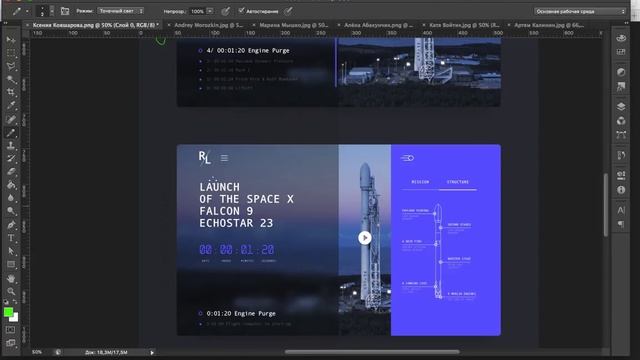The image size is (640, 360).
Task: Open the Channels panel icon
Action: click(x=621, y=121)
